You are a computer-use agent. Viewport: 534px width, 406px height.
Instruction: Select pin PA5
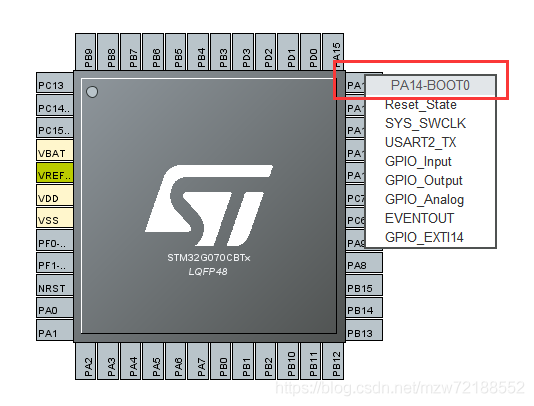pos(153,361)
